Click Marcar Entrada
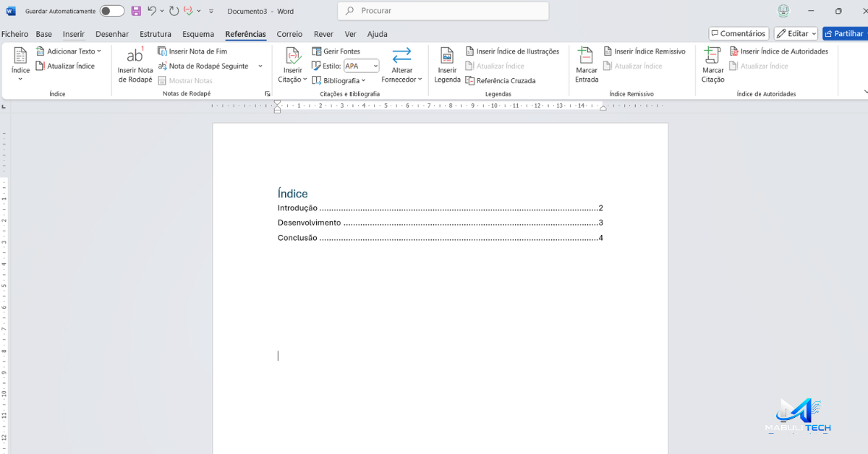 (x=587, y=65)
